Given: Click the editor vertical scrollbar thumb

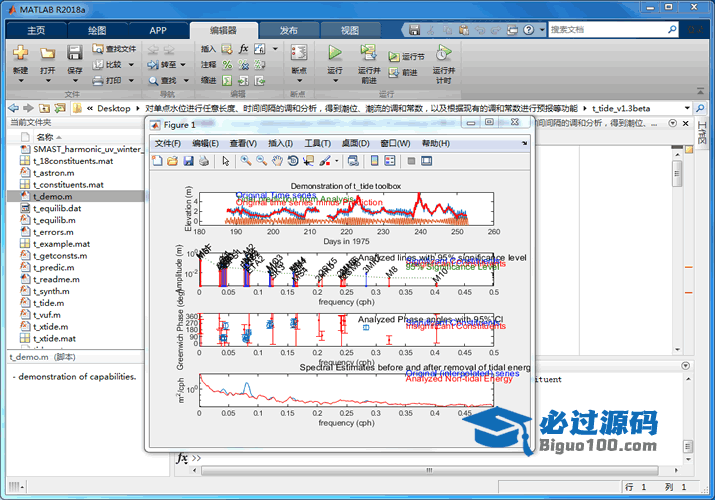Looking at the screenshot, I should (677, 173).
